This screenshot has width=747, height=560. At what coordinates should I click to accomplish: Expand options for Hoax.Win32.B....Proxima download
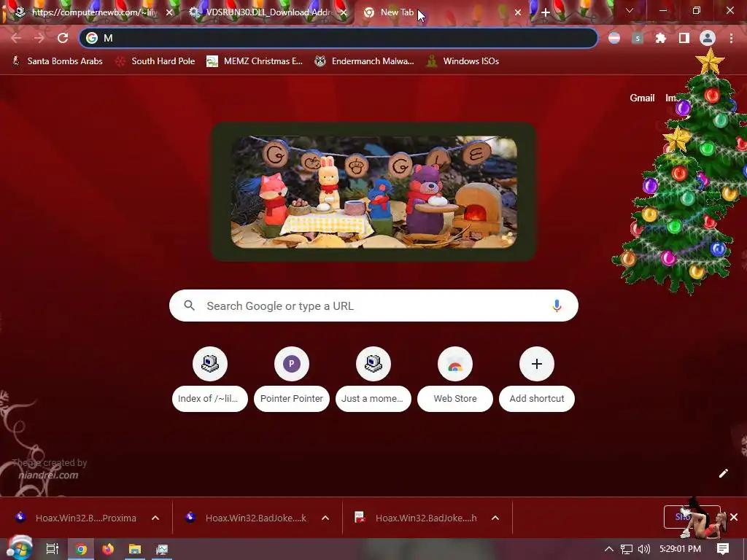[x=155, y=518]
